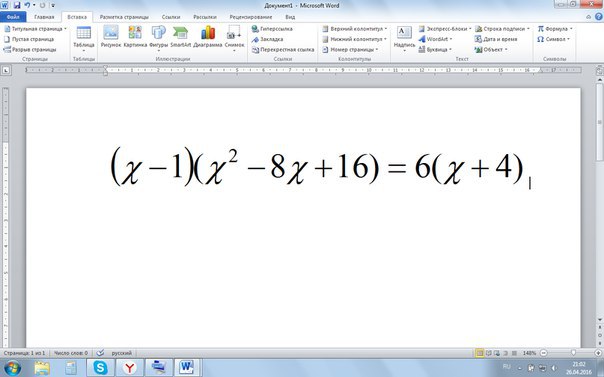Screen dimensions: 604x377
Task: Click the Гиперссылка hyperlink icon
Action: [272, 29]
